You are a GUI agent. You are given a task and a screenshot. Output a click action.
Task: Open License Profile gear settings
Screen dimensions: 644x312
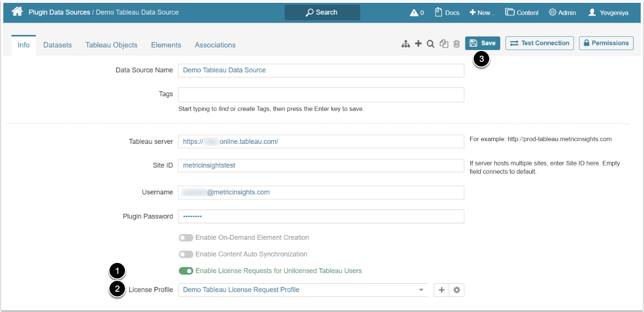(x=456, y=290)
